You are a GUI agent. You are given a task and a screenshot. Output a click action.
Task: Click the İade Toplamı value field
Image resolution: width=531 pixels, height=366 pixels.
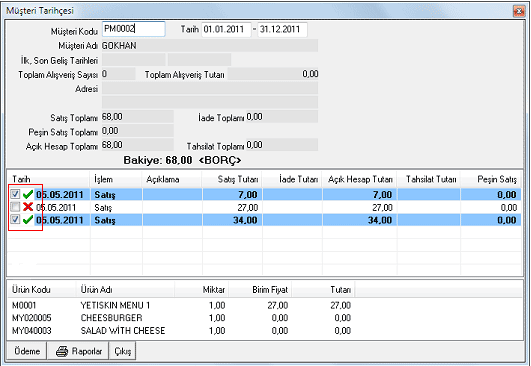pos(282,117)
